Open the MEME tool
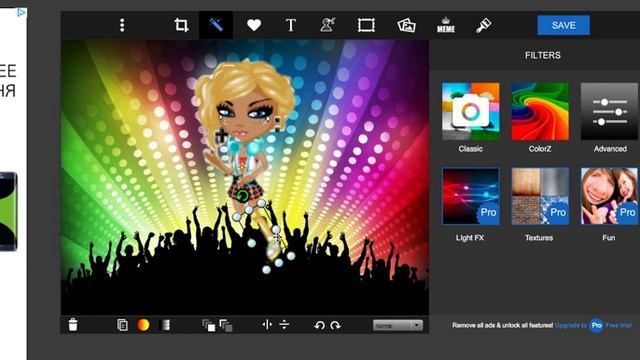This screenshot has height=360, width=640. [x=446, y=25]
